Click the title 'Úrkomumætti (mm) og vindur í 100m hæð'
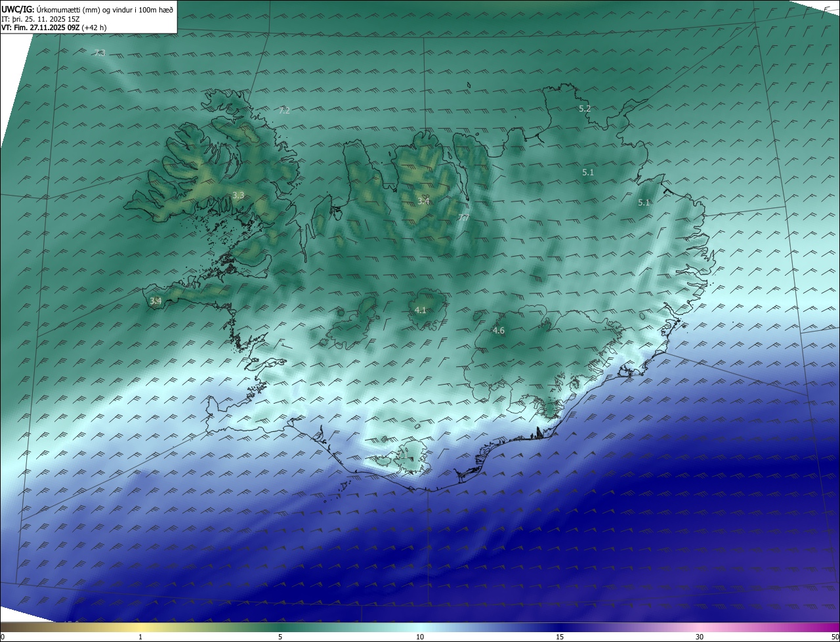The height and width of the screenshot is (642, 840). click(x=104, y=9)
